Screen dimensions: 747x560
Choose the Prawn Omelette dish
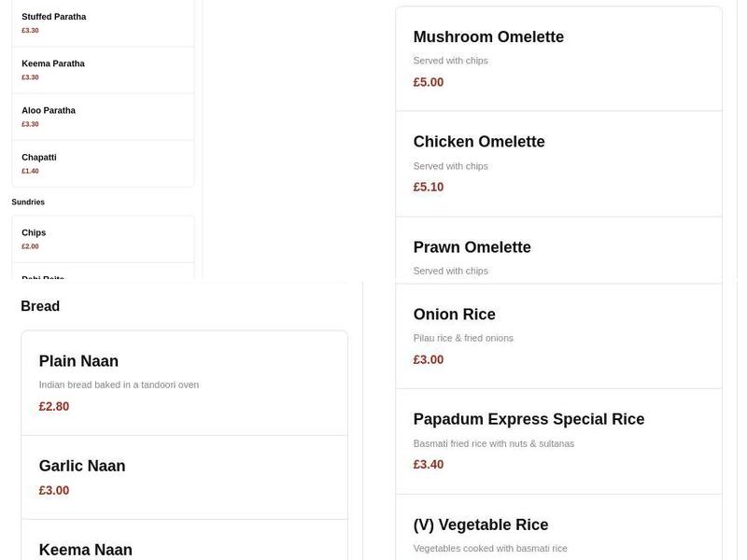(x=472, y=246)
